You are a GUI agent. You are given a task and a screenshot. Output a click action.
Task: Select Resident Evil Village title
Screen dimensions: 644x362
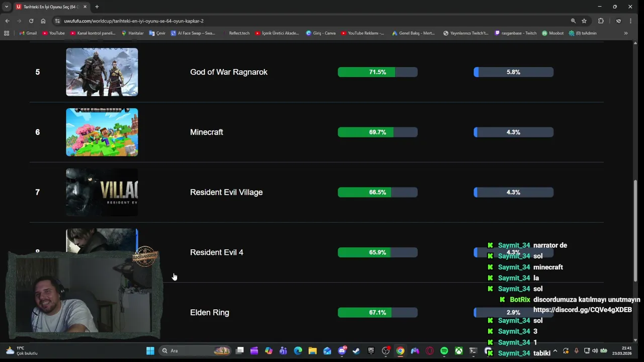click(226, 192)
